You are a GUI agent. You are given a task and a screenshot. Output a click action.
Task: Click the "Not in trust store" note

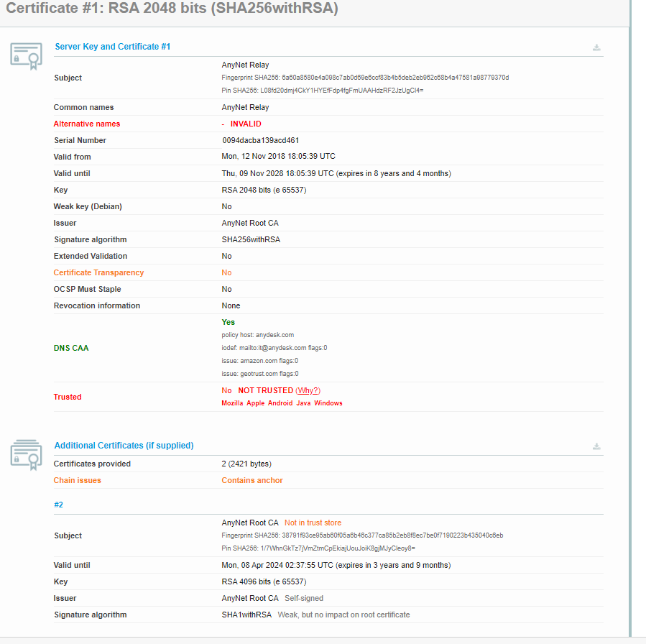(x=313, y=523)
